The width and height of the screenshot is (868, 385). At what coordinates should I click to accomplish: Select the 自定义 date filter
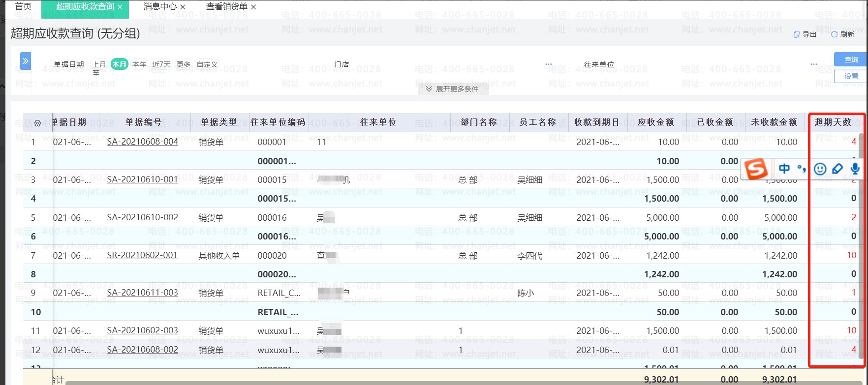click(207, 64)
